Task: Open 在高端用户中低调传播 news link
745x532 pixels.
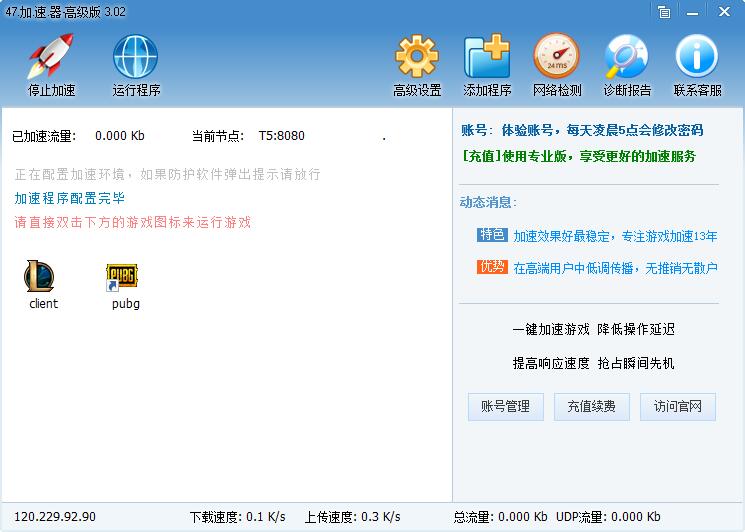Action: click(615, 268)
